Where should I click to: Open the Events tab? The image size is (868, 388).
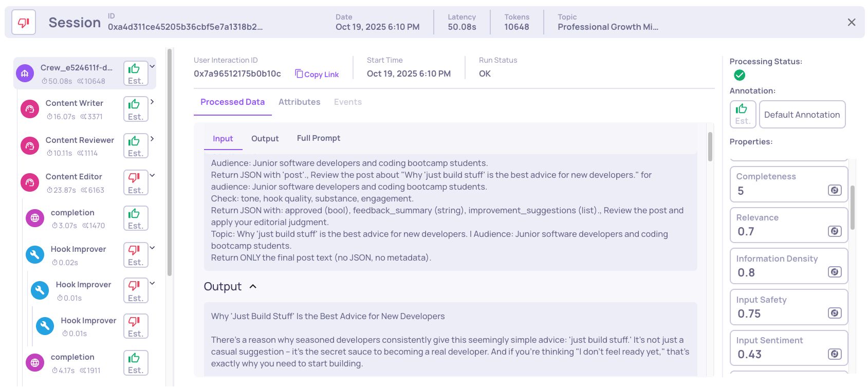click(x=348, y=102)
